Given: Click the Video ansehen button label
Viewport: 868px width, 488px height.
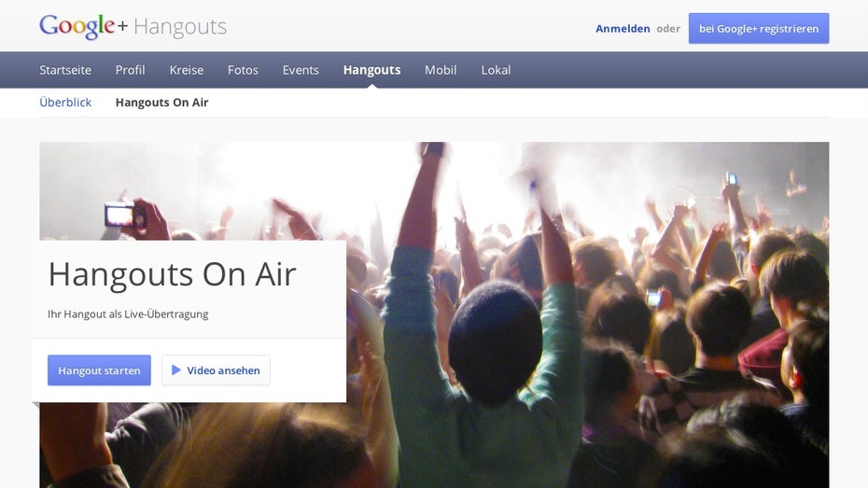Looking at the screenshot, I should pos(224,370).
